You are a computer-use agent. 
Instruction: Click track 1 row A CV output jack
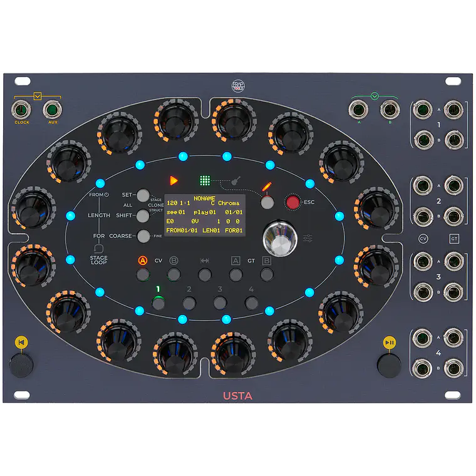[423, 110]
